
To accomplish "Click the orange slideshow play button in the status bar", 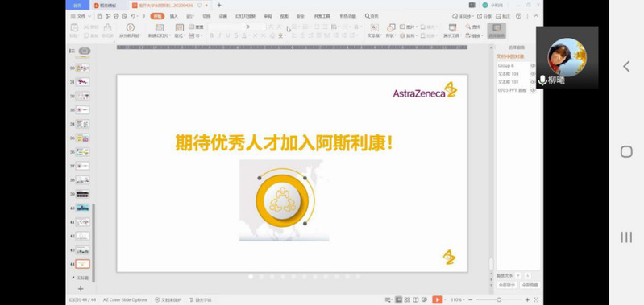I will click(x=437, y=299).
